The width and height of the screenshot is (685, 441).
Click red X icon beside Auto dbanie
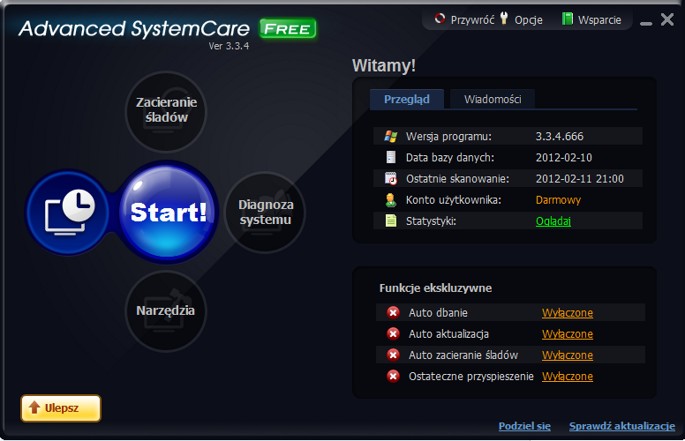click(x=393, y=313)
